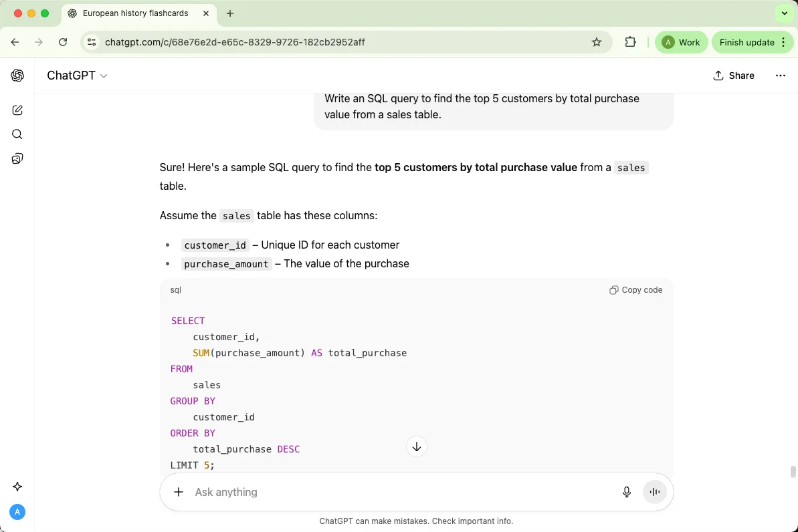Expand the ChatGPT model selector

pos(77,76)
